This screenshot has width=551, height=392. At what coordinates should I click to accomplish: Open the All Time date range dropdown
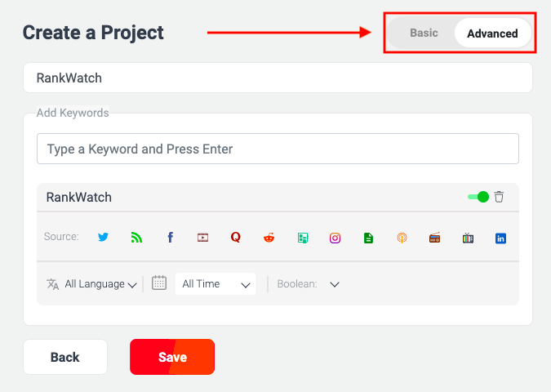coord(216,283)
